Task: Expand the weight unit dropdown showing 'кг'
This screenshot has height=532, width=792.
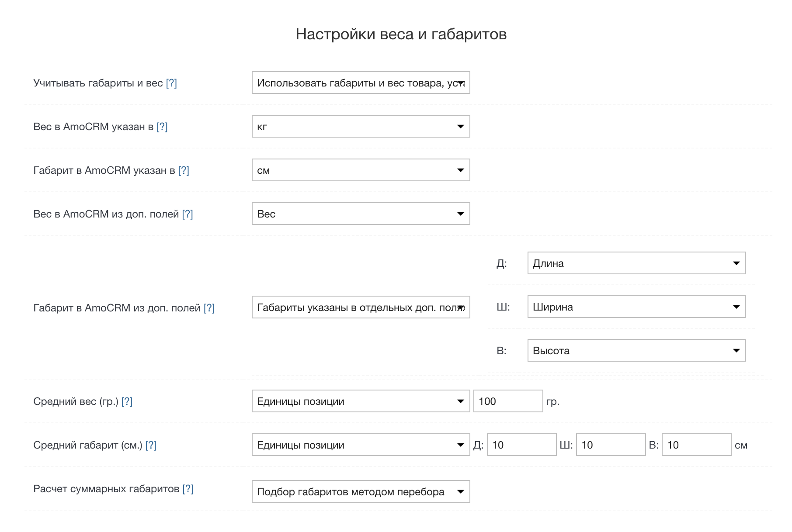Action: point(361,127)
